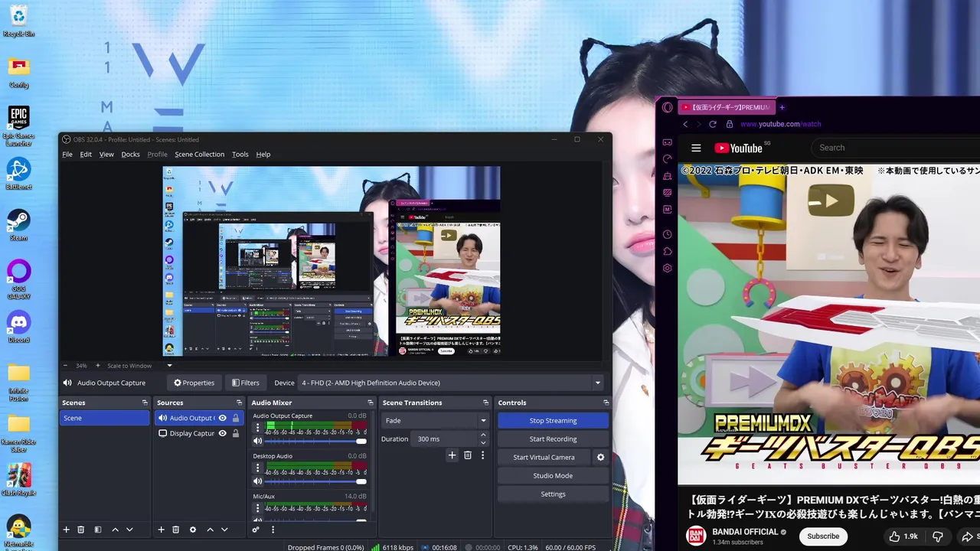
Task: Mute Desktop Audio in mixer
Action: tap(258, 481)
